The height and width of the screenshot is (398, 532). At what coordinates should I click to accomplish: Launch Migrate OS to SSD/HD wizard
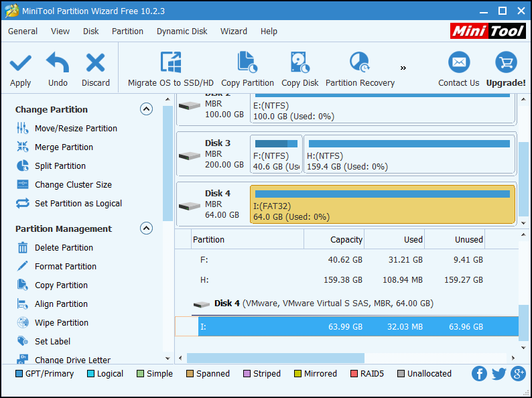point(171,70)
